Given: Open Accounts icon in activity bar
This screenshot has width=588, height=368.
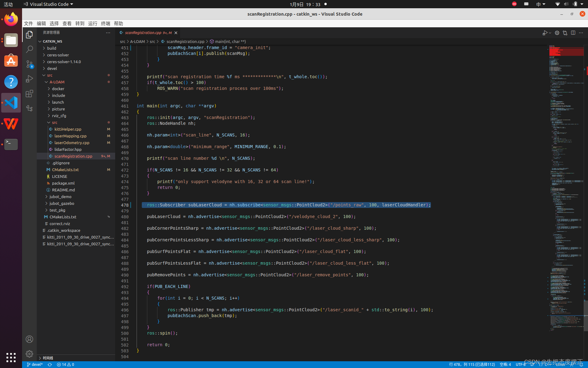Looking at the screenshot, I should click(x=29, y=339).
